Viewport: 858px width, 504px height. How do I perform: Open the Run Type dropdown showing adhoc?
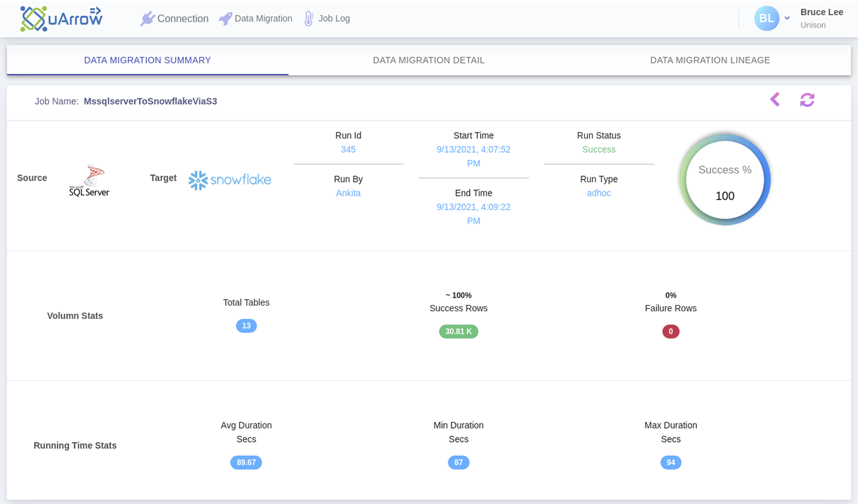click(x=599, y=193)
